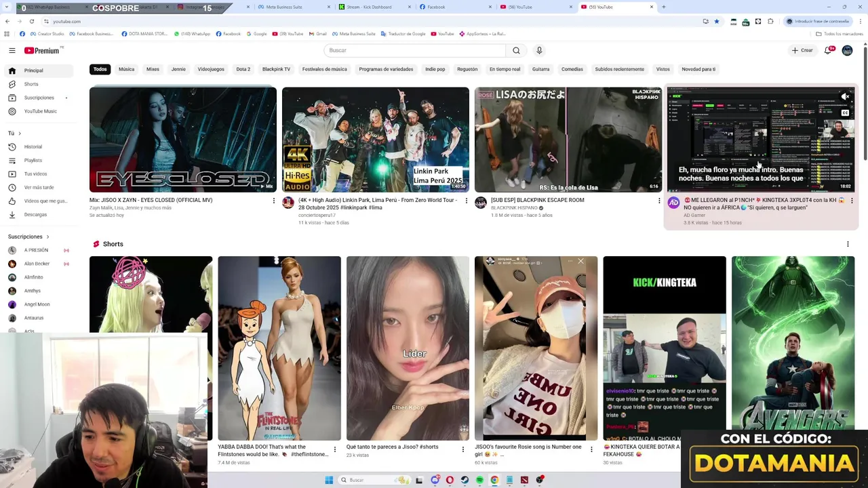The image size is (868, 488).
Task: Select the Programas de variedades chip
Action: click(x=386, y=69)
